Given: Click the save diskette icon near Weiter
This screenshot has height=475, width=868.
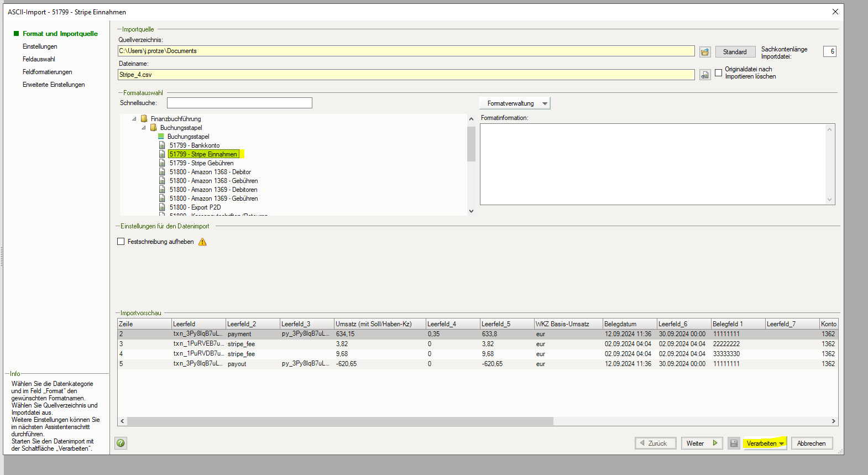Looking at the screenshot, I should [733, 443].
